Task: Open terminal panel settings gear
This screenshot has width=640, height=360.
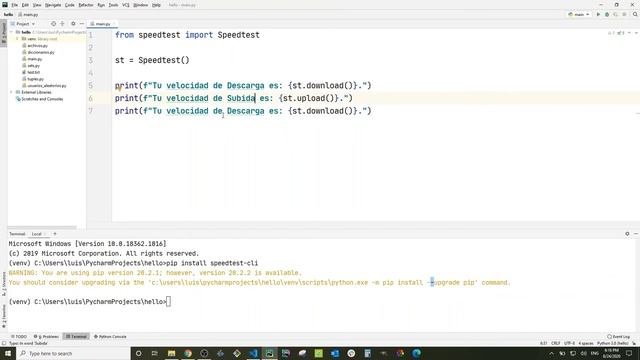Action: coord(627,234)
